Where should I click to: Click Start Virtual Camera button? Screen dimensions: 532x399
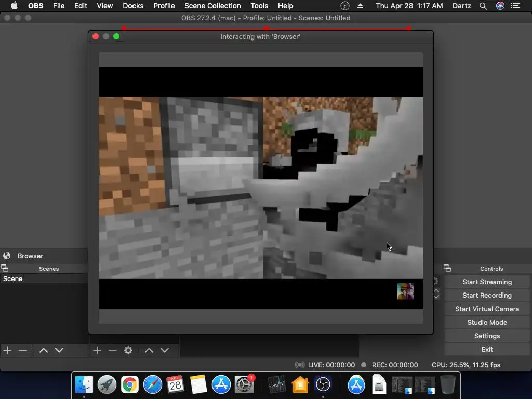pos(487,309)
